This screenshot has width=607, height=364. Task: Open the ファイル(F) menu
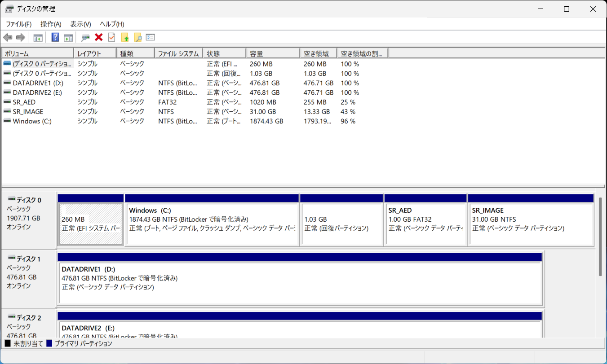pos(18,24)
